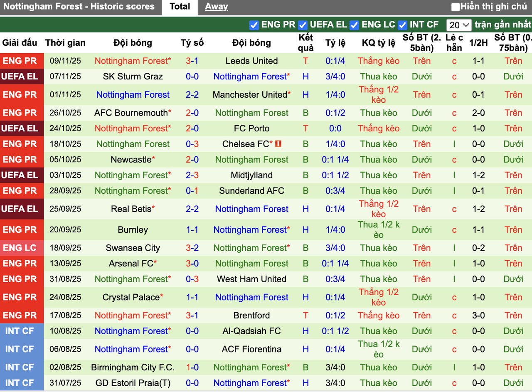The image size is (532, 392).
Task: Select the Birmingham City F.C. team name
Action: pos(133,367)
